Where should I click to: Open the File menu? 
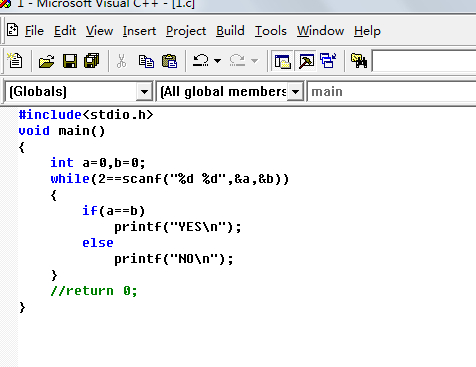34,31
